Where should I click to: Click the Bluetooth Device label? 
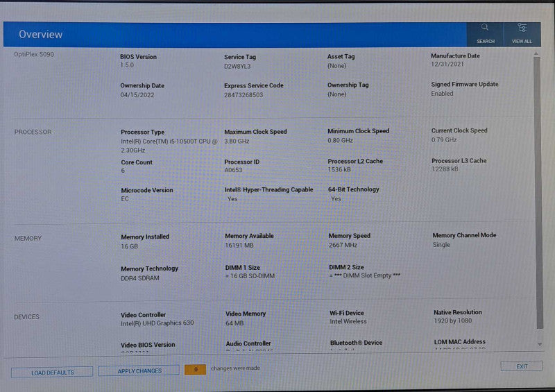pos(356,343)
